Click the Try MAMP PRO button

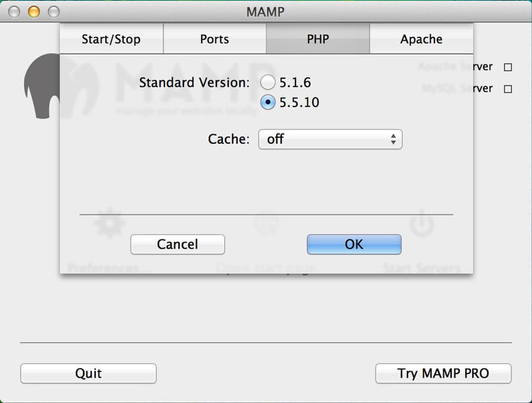click(443, 373)
